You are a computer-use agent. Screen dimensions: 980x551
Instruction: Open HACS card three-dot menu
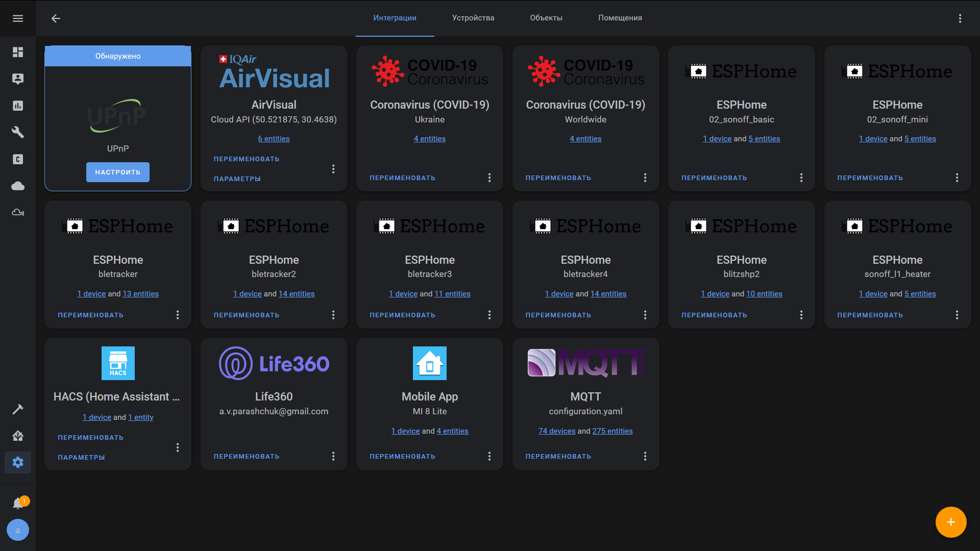(178, 447)
